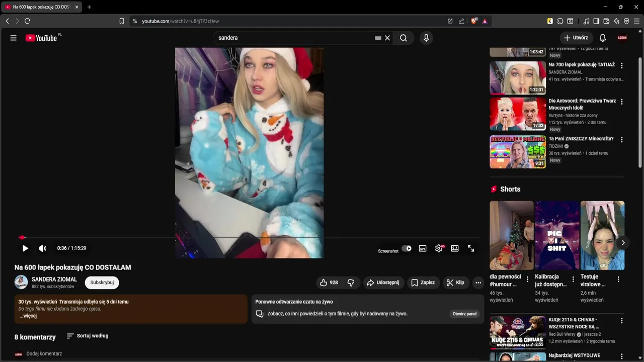Open the PIG IS SHIT short thumbnail
The width and height of the screenshot is (644, 362).
[557, 235]
